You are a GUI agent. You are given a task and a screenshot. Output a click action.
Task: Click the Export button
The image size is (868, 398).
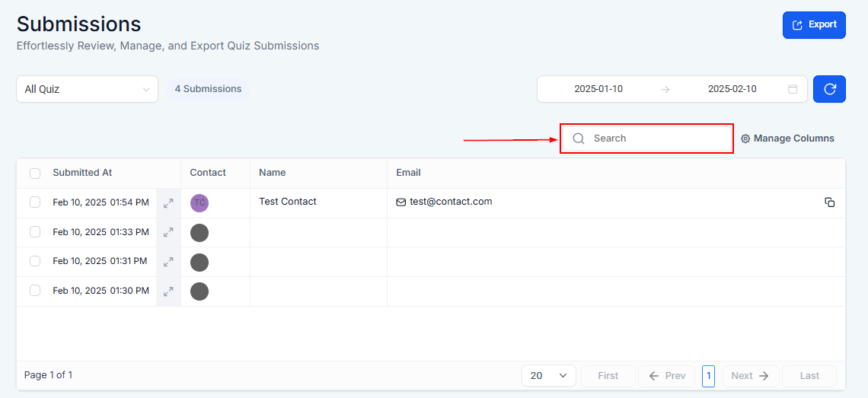pyautogui.click(x=814, y=25)
